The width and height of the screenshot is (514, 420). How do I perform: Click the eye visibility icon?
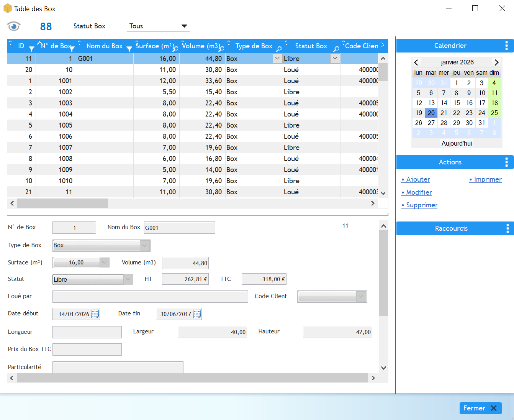[x=14, y=26]
